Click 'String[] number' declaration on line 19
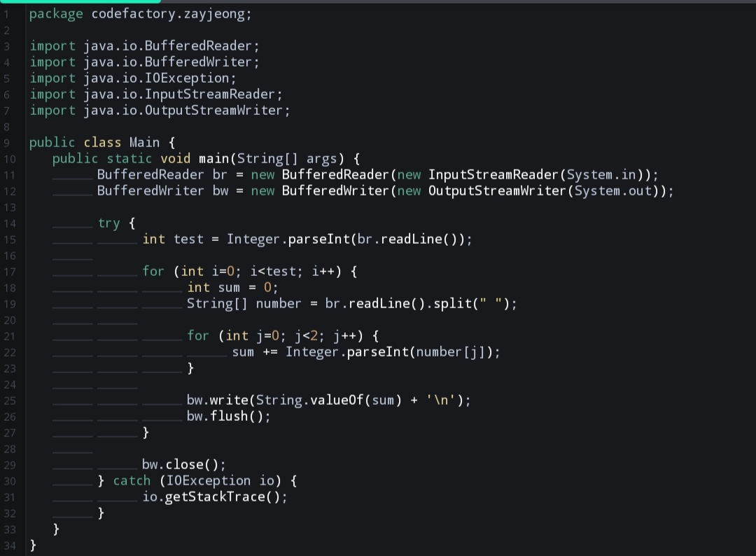The width and height of the screenshot is (756, 556). 244,304
